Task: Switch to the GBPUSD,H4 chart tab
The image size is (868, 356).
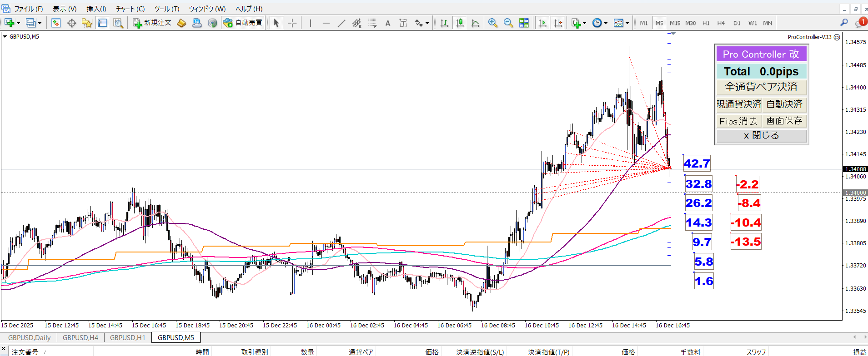Action: coord(80,338)
